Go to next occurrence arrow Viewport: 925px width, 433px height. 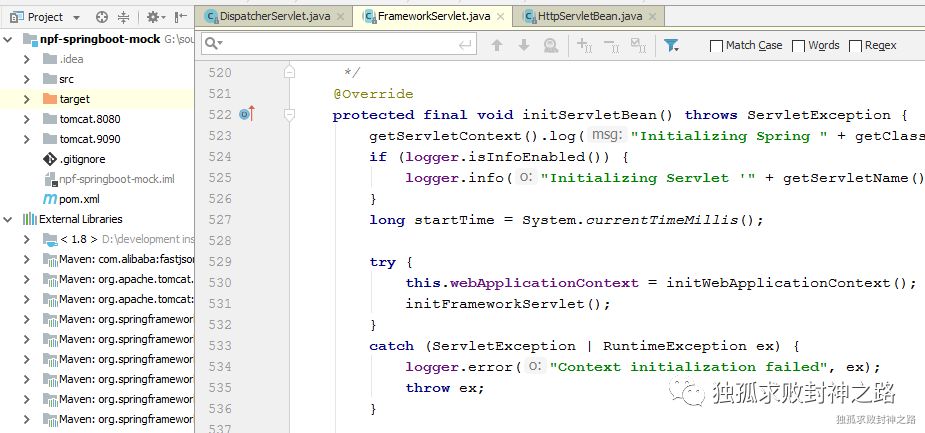point(524,45)
